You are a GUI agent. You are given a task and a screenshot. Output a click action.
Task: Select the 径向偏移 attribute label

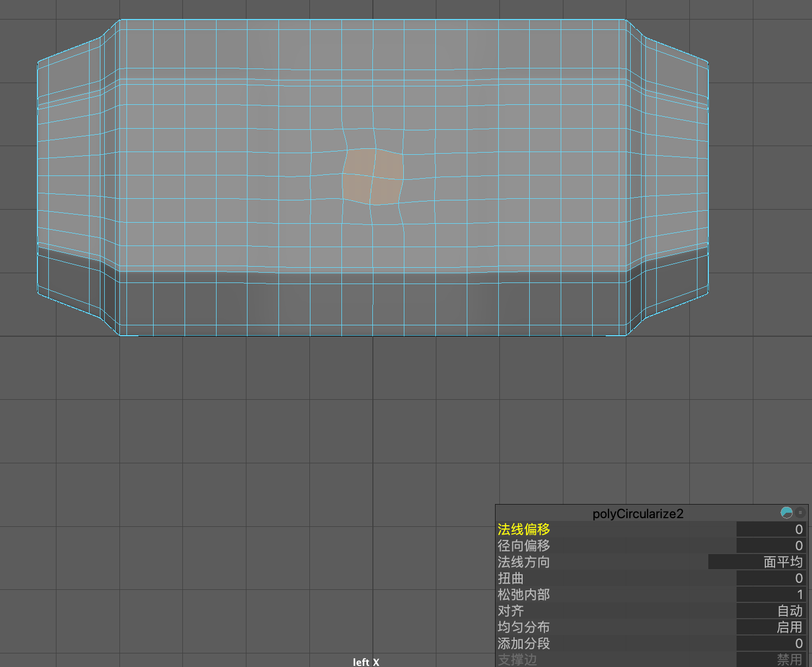pos(524,545)
